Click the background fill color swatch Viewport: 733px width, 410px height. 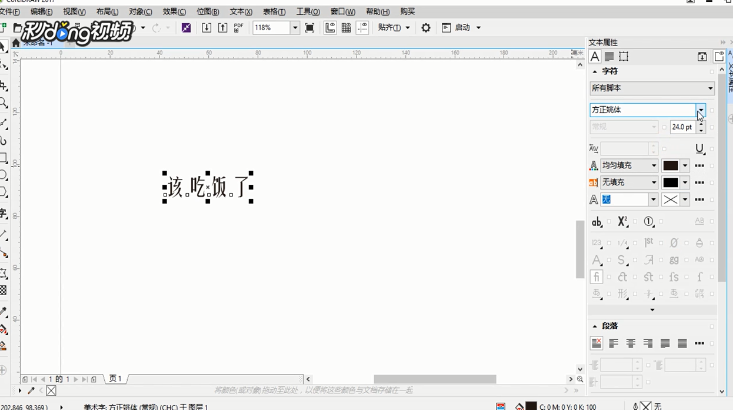coord(670,182)
